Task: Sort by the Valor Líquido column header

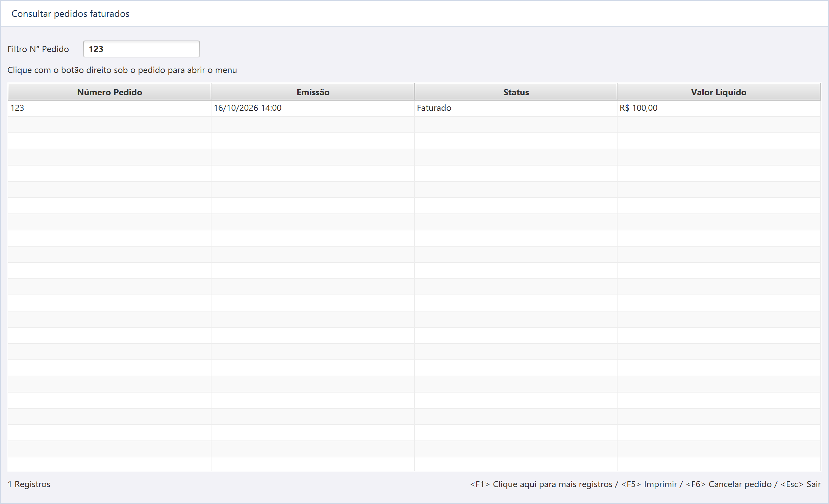Action: point(719,92)
